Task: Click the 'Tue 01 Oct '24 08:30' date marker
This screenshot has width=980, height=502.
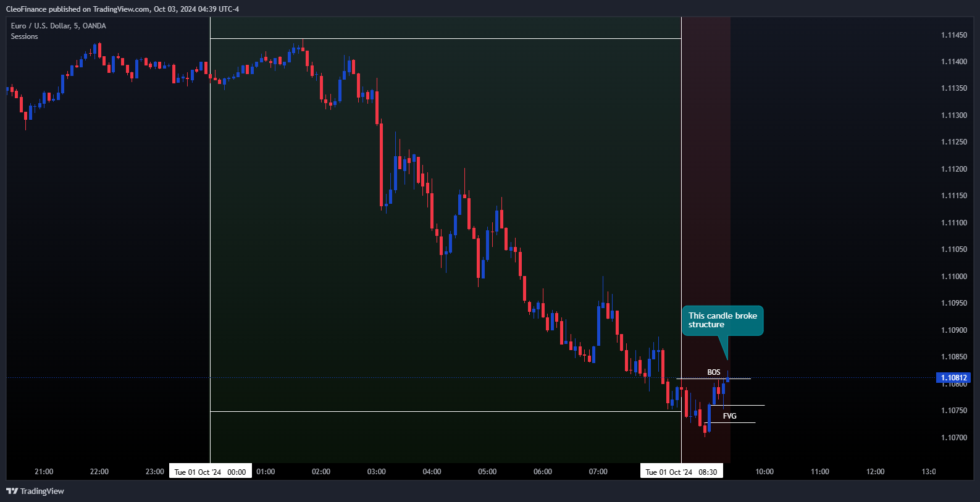Action: tap(681, 472)
